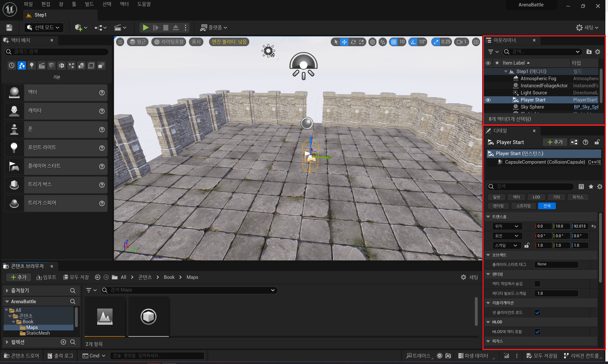Click the save level floppy disk icon
Screen dimensions: 608x364
click(x=9, y=27)
